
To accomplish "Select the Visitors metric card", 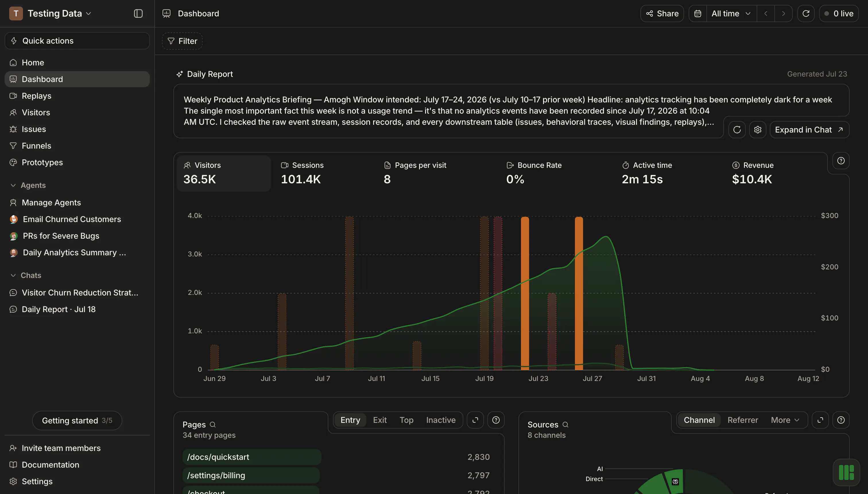I will click(224, 173).
